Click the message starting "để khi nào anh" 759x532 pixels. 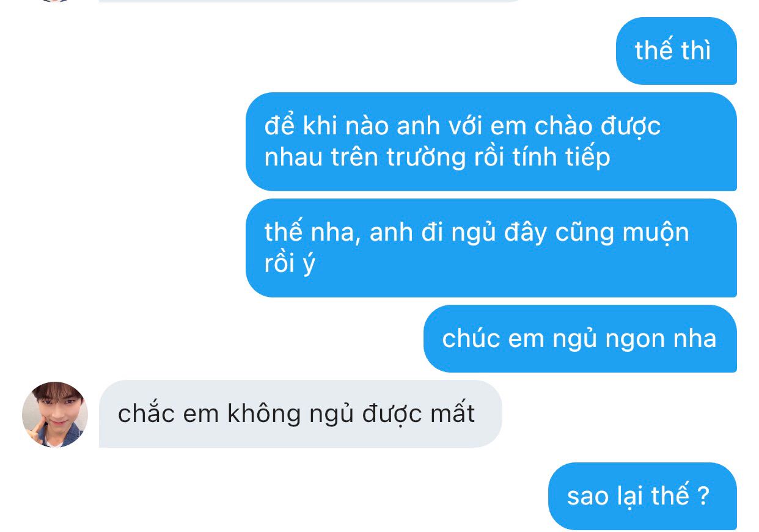pyautogui.click(x=491, y=142)
